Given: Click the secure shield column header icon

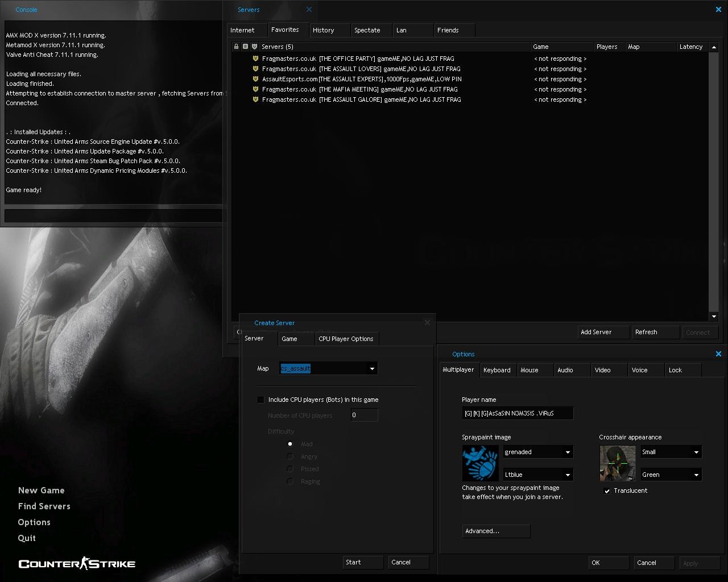Looking at the screenshot, I should (x=254, y=47).
